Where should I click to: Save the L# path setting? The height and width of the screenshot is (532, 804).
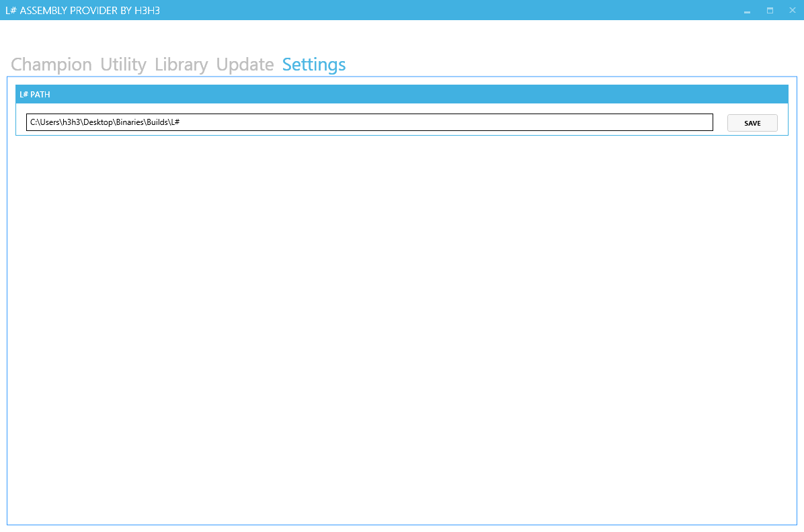pyautogui.click(x=752, y=123)
